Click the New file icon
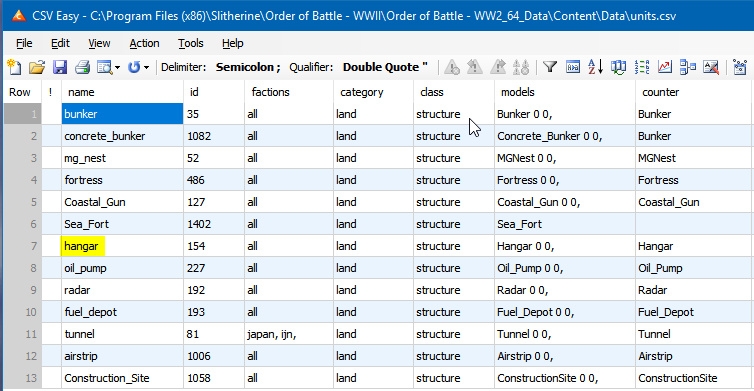This screenshot has width=754, height=391. coord(14,67)
